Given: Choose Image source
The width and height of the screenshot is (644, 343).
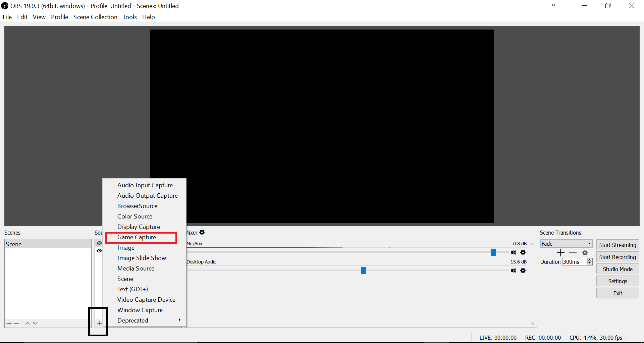Looking at the screenshot, I should pos(144,248).
